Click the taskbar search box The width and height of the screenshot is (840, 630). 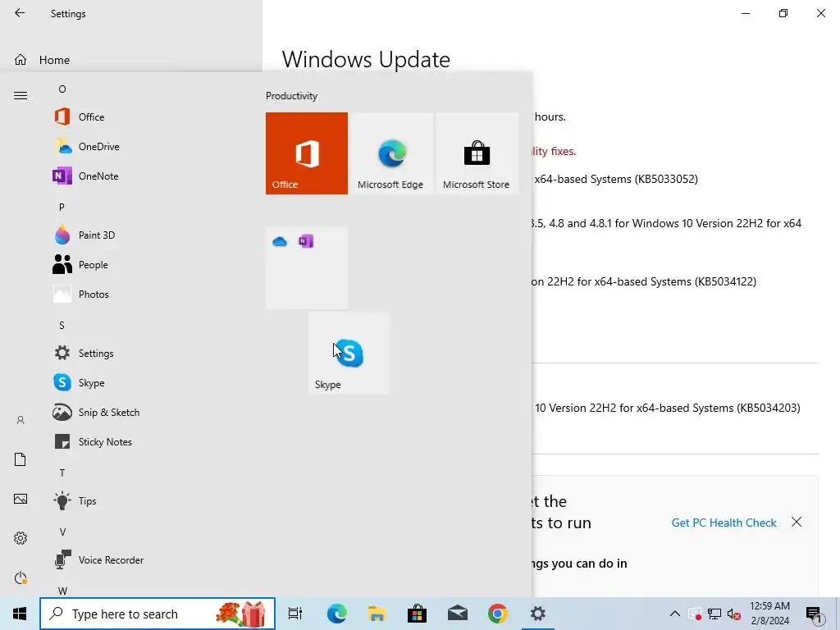tap(157, 614)
